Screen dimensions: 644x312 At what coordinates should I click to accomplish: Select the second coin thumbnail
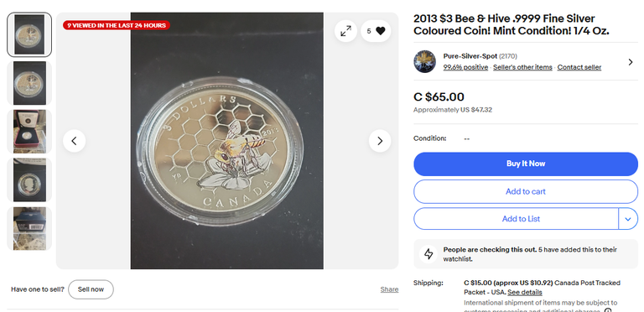click(x=29, y=83)
